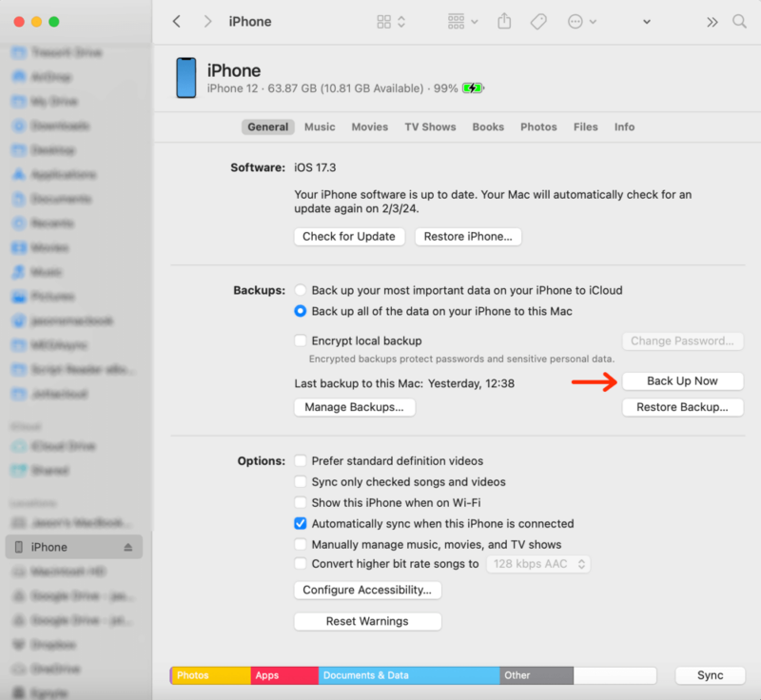Image resolution: width=761 pixels, height=700 pixels.
Task: Click red Apps storage segment
Action: pyautogui.click(x=284, y=675)
